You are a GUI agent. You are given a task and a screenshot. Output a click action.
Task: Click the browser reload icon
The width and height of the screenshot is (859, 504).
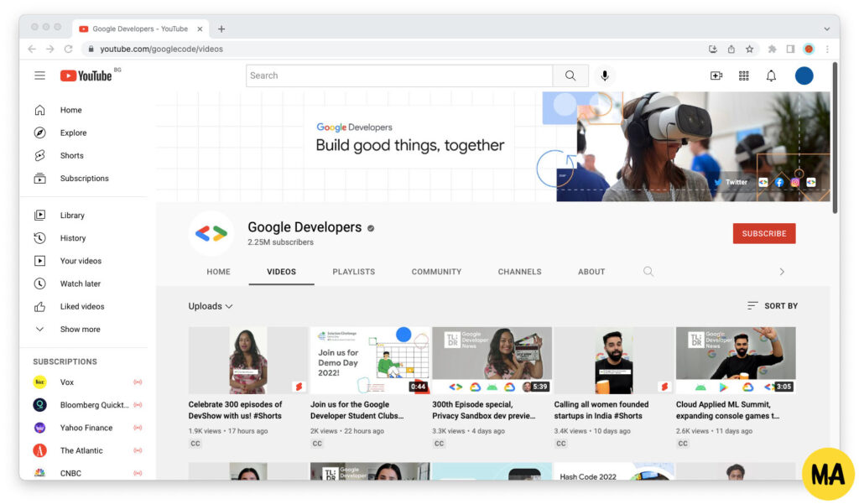click(x=69, y=49)
